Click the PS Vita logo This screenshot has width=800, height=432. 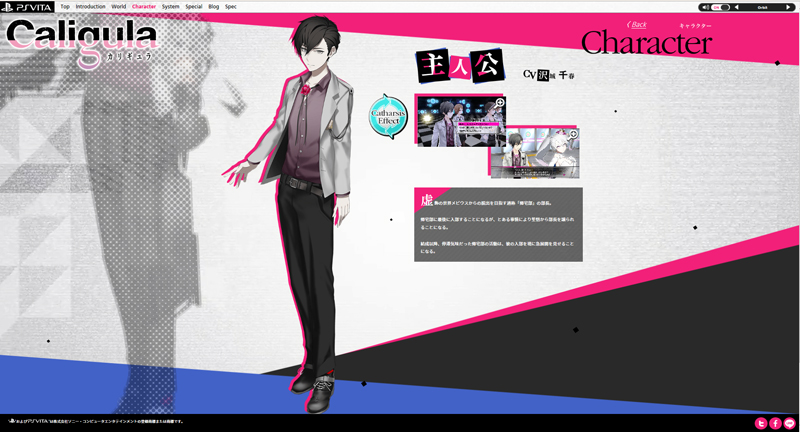pyautogui.click(x=27, y=7)
